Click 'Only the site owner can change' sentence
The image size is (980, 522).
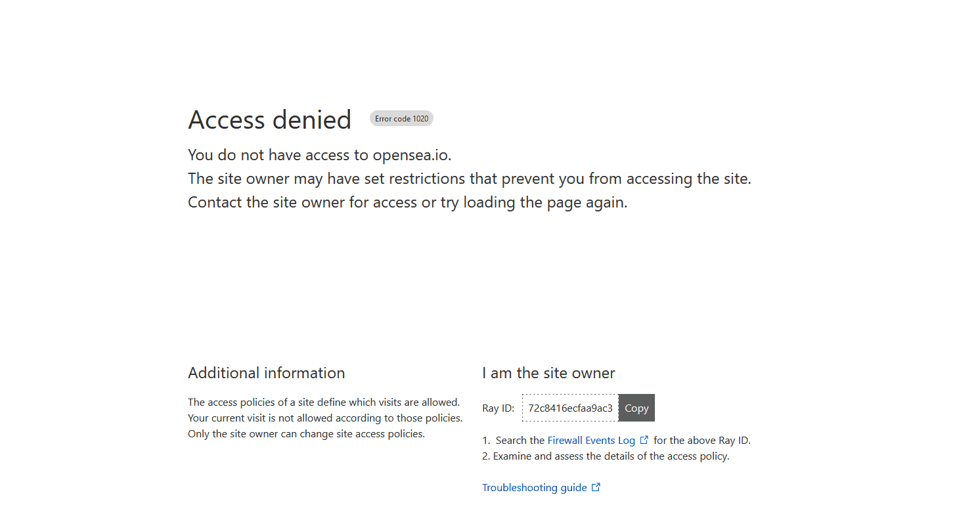306,434
